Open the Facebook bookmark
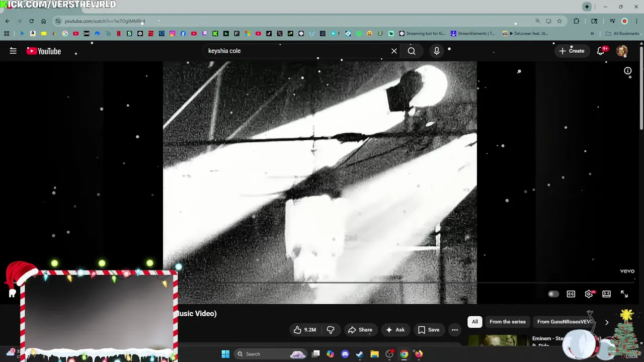Image resolution: width=644 pixels, height=362 pixels. (x=183, y=34)
